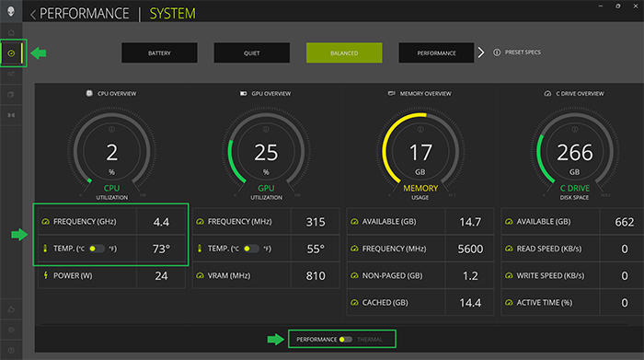Image resolution: width=644 pixels, height=360 pixels.
Task: Select the Performance gauge sidebar icon
Action: [x=11, y=53]
